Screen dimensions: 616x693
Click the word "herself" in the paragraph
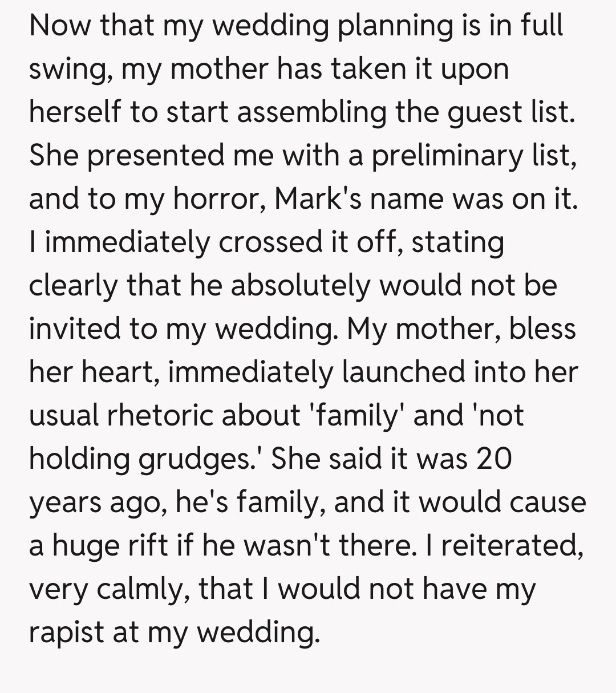coord(73,112)
